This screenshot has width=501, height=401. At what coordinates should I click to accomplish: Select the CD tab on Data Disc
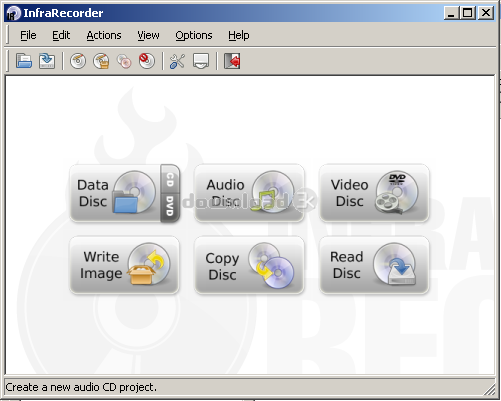point(170,179)
